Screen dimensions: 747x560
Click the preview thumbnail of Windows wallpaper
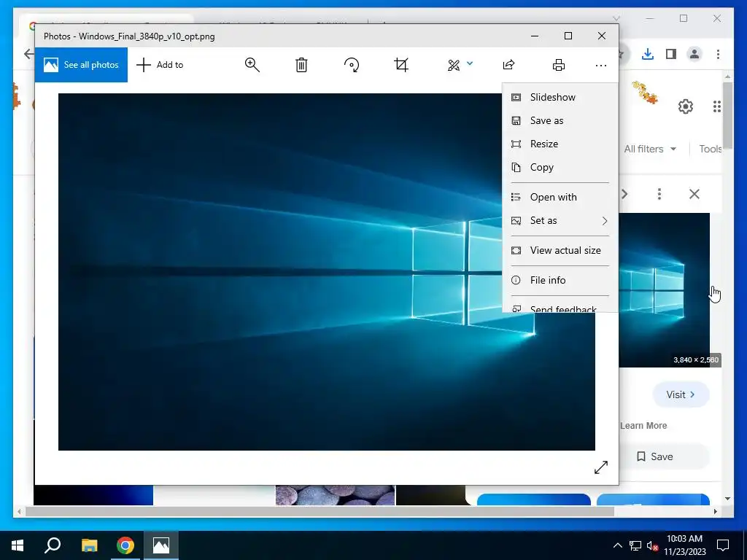[664, 290]
